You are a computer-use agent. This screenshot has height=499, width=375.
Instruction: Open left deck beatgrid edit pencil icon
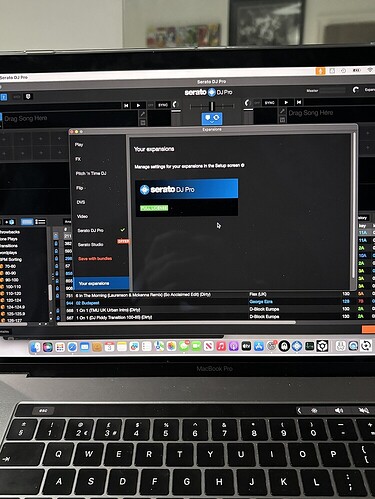pos(143,114)
